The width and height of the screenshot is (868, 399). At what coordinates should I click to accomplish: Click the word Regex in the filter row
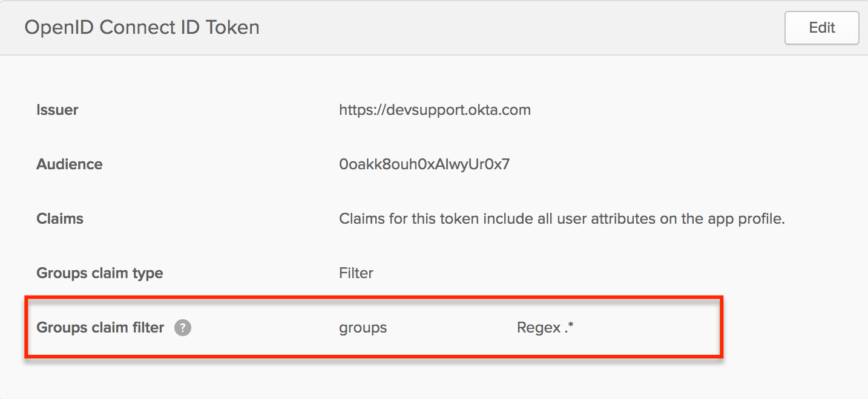pyautogui.click(x=539, y=328)
